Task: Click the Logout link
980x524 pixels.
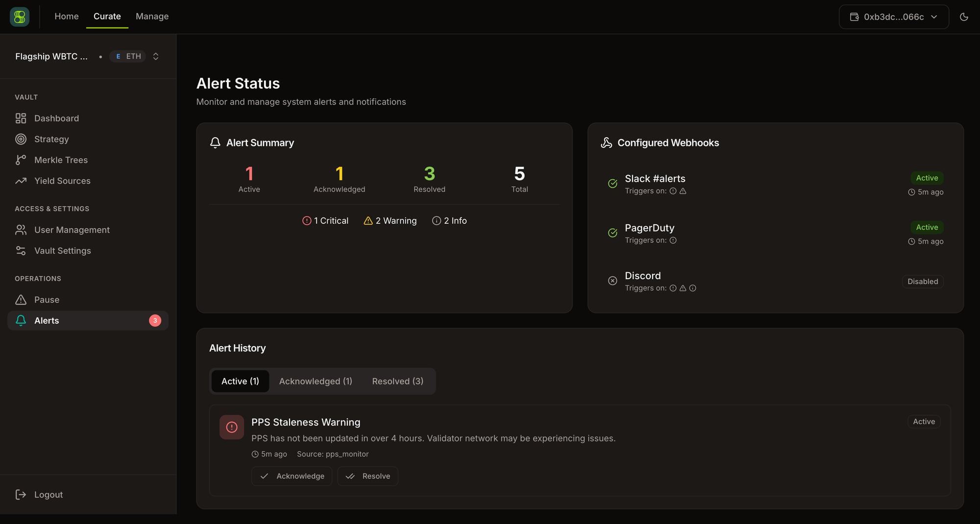Action: [x=49, y=495]
